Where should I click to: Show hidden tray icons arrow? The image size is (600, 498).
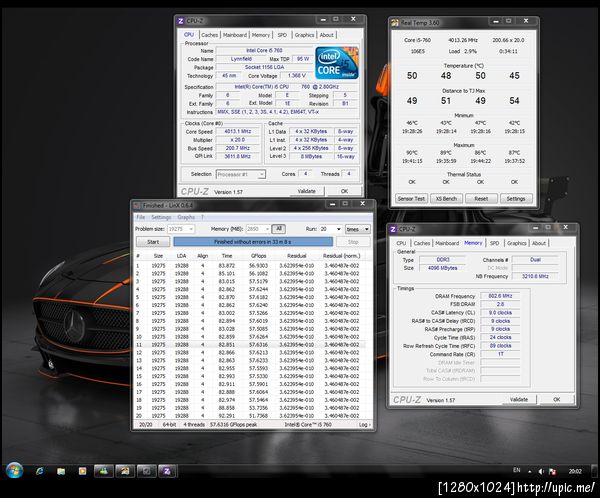[530, 472]
